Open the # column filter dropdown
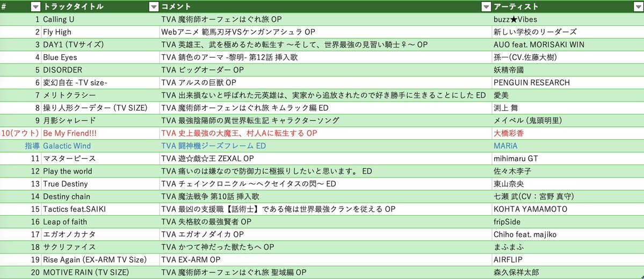Image resolution: width=644 pixels, height=279 pixels. click(35, 6)
